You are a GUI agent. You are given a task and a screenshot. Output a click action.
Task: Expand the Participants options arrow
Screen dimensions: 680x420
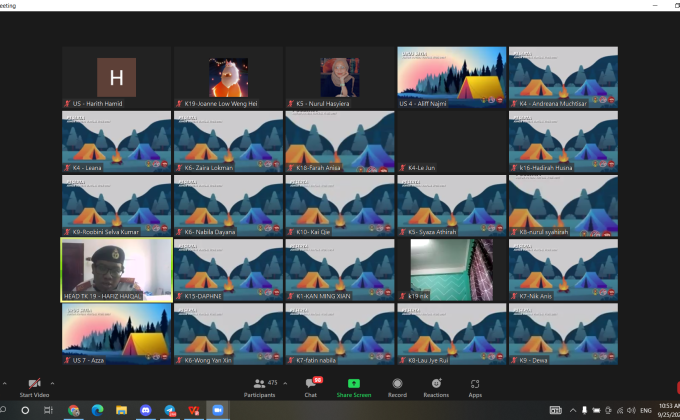pos(287,382)
